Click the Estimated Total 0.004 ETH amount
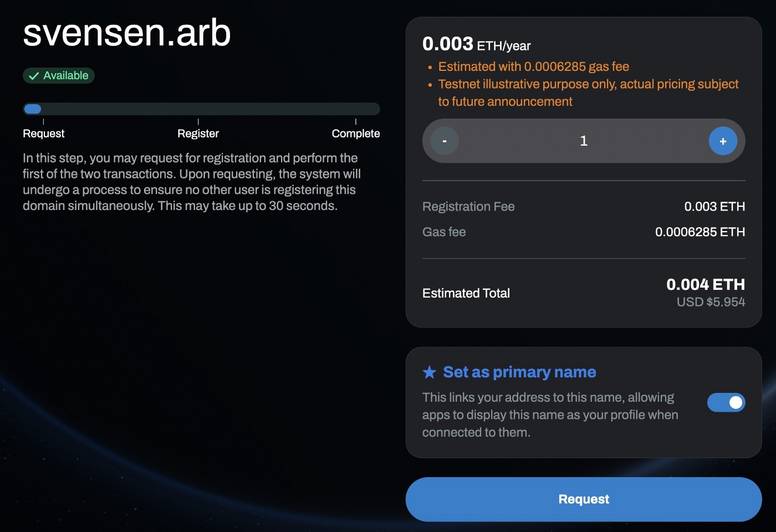776x532 pixels. 706,284
